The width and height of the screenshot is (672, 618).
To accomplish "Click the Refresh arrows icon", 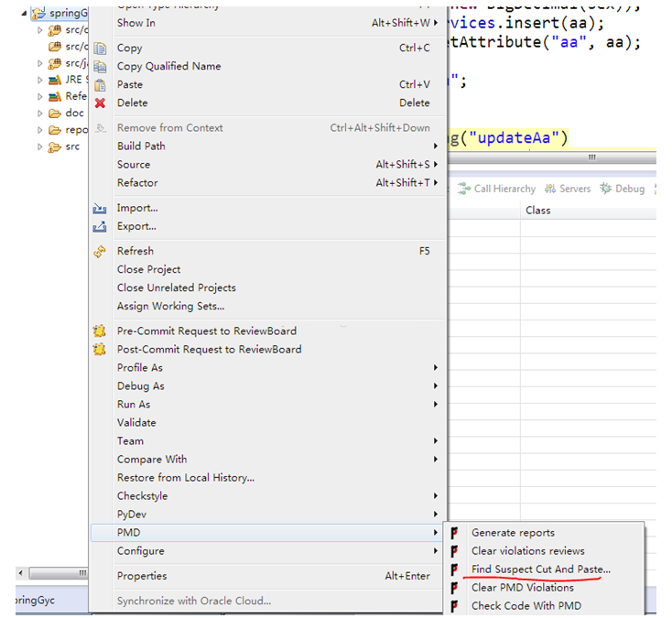I will [x=100, y=252].
